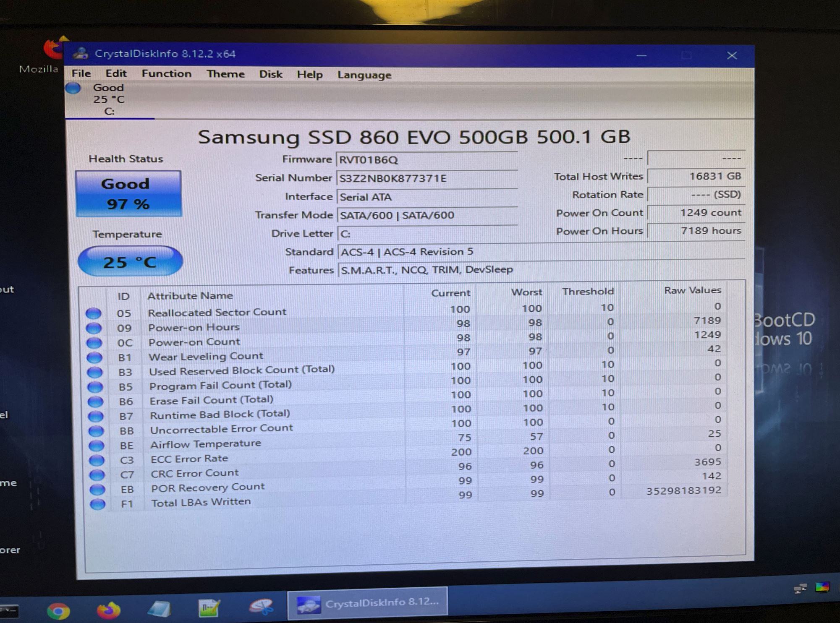Click the Serial Number field
Screen dimensions: 840x623
[427, 178]
